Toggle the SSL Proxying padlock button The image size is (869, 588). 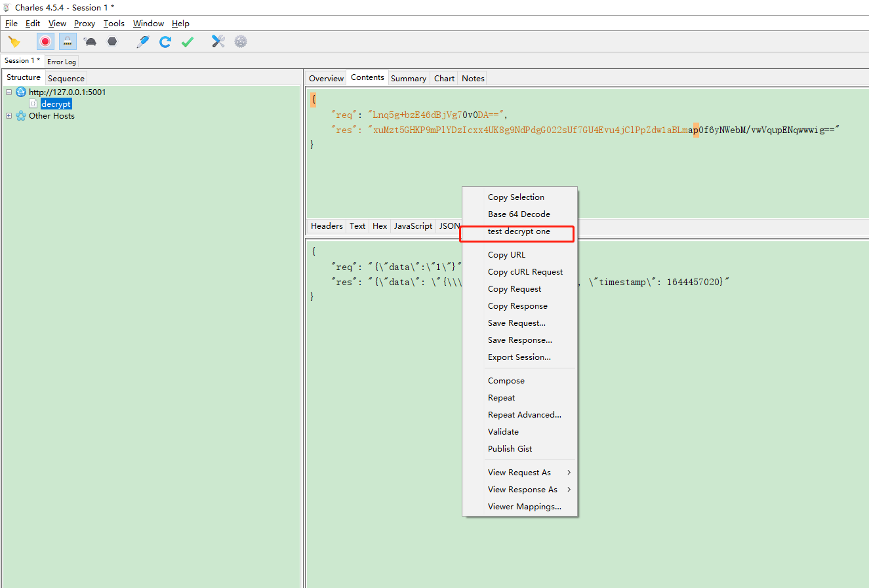pos(68,42)
